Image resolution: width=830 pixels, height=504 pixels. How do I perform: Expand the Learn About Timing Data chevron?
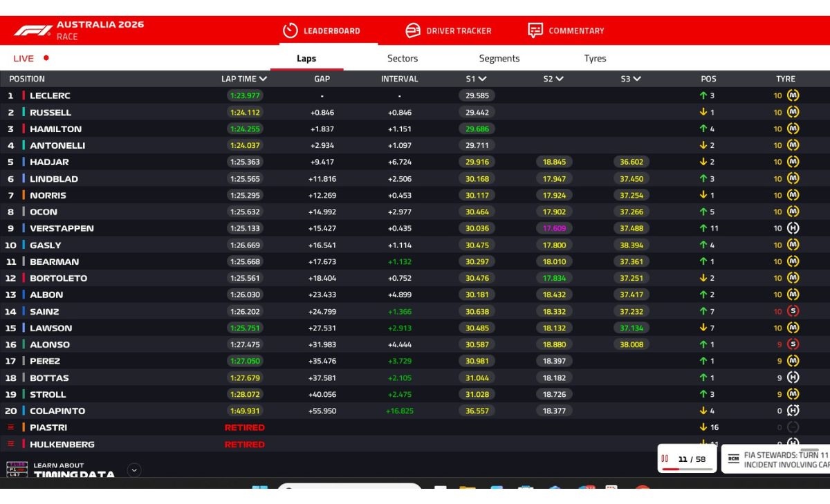tap(134, 470)
